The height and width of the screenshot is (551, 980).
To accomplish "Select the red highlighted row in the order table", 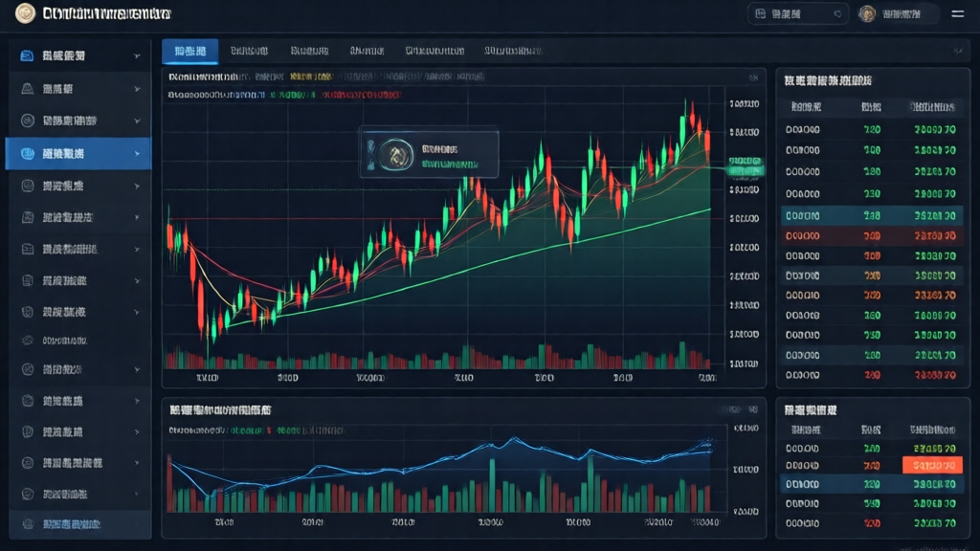I will [869, 235].
